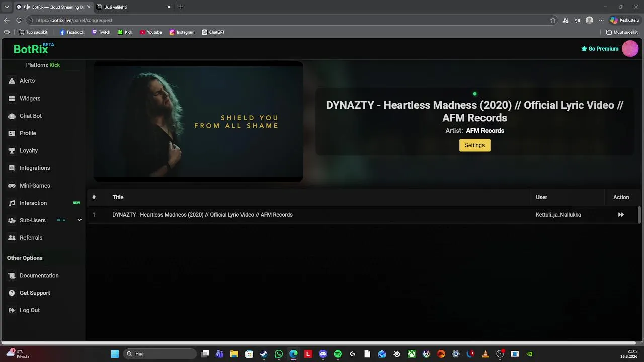Click the taskbar weather widget
644x362 pixels.
pyautogui.click(x=18, y=354)
